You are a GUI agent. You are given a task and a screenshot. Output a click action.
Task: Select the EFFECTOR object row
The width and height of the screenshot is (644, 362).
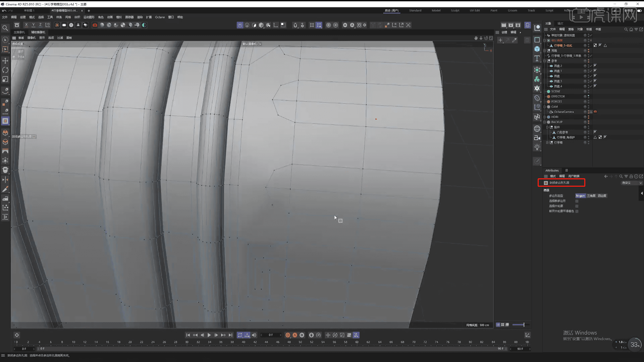558,97
